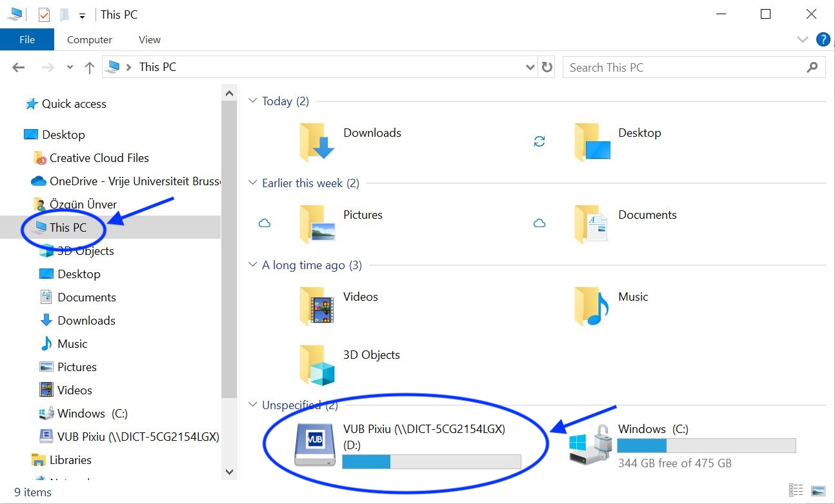Open the VUB Pixiu network drive icon

click(x=315, y=445)
